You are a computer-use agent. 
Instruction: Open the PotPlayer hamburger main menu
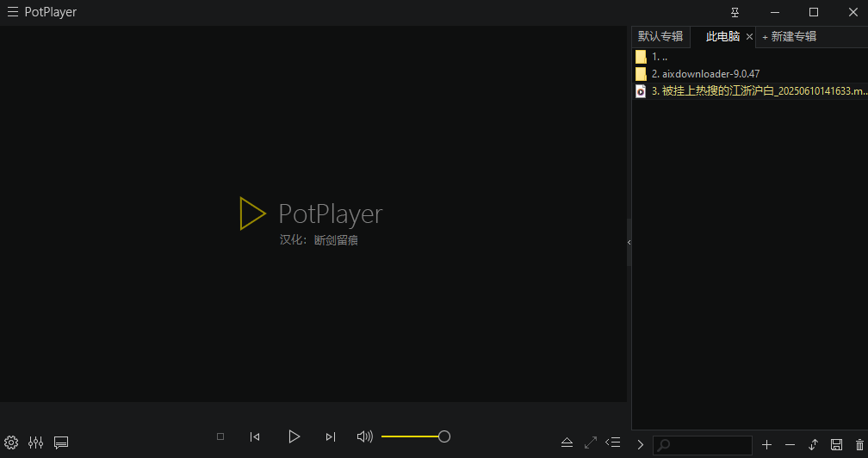click(13, 12)
